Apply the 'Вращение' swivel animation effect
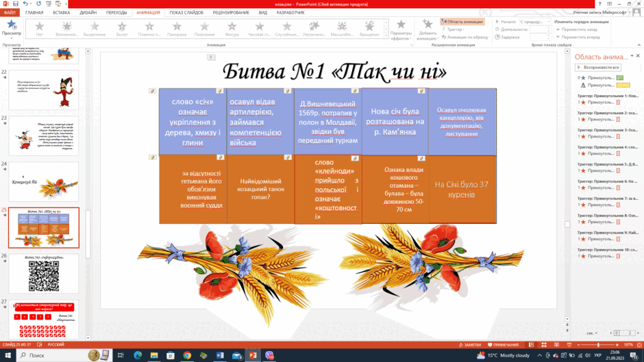Screen dimensions: 644x362 [x=369, y=29]
